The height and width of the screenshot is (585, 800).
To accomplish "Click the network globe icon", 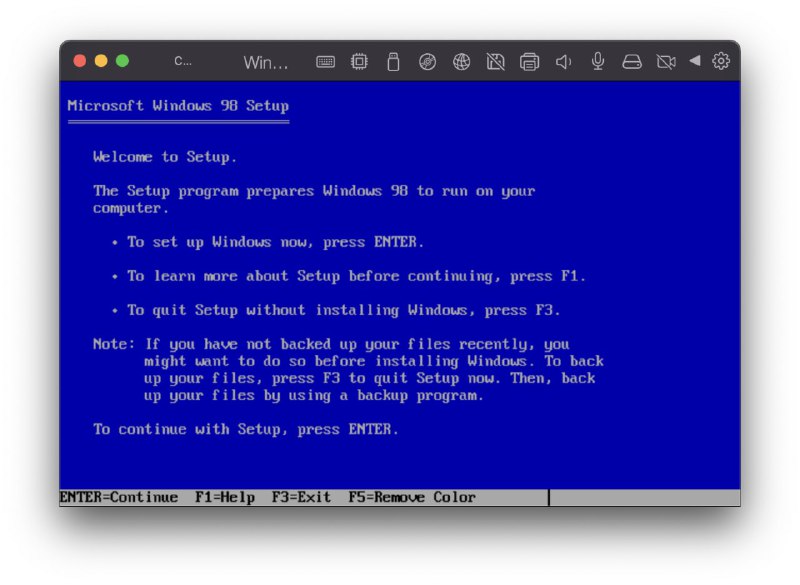I will [x=461, y=62].
